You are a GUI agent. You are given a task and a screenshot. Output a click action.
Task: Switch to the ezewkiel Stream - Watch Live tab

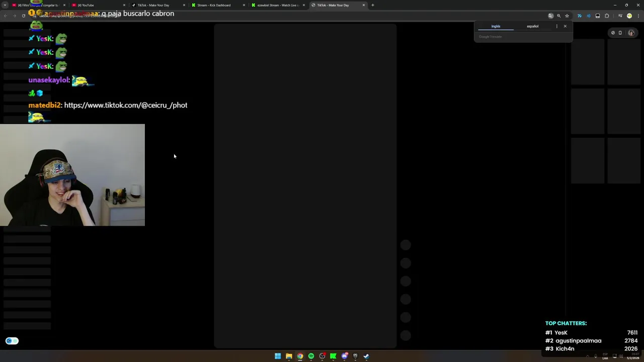click(278, 5)
